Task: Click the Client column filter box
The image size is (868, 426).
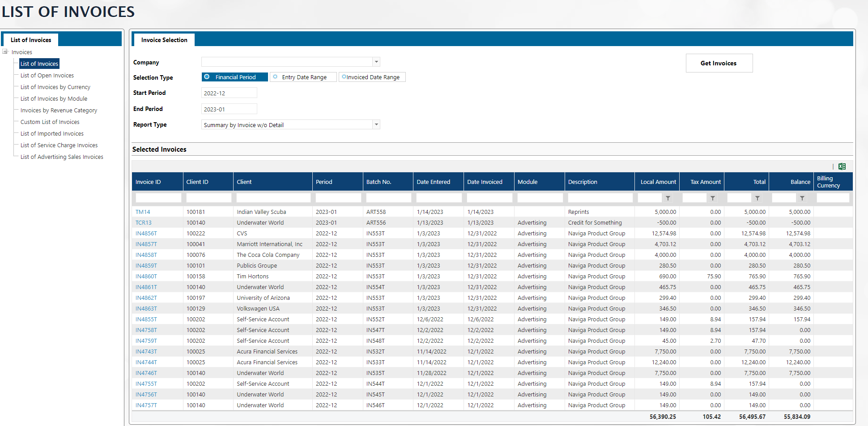Action: (273, 198)
